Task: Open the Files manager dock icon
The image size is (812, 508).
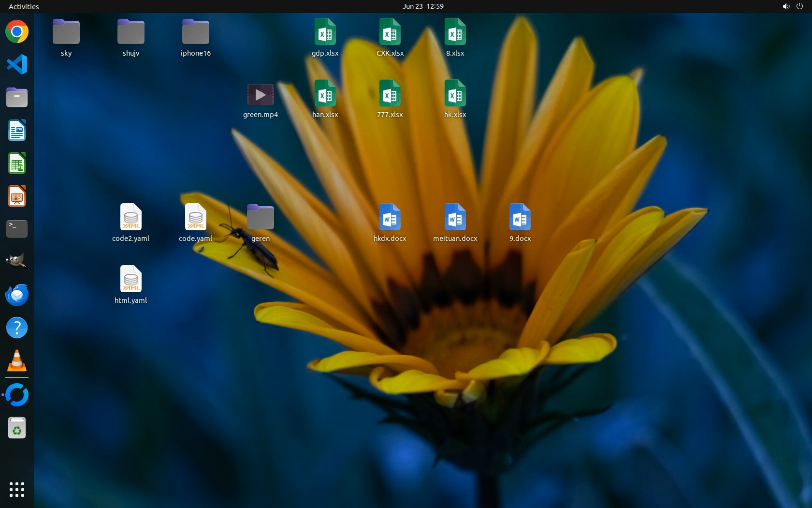Action: (x=17, y=98)
